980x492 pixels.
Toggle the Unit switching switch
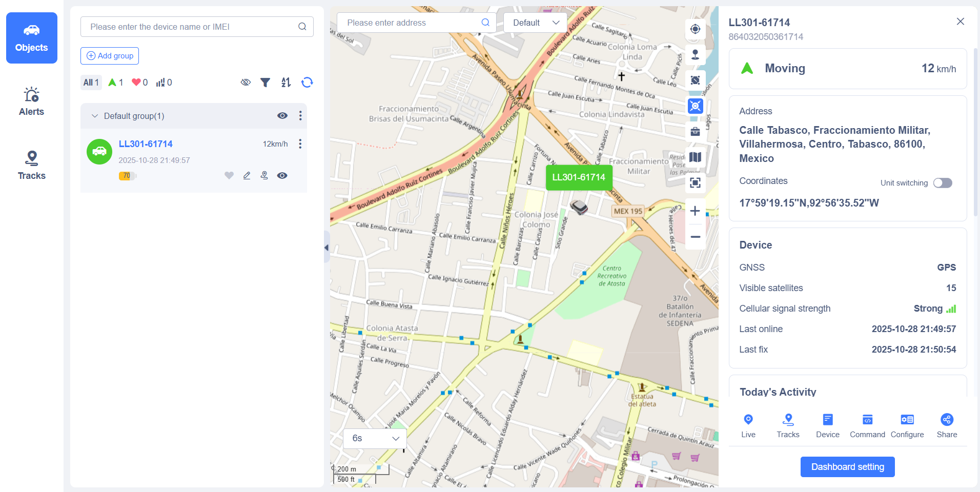[x=943, y=183]
